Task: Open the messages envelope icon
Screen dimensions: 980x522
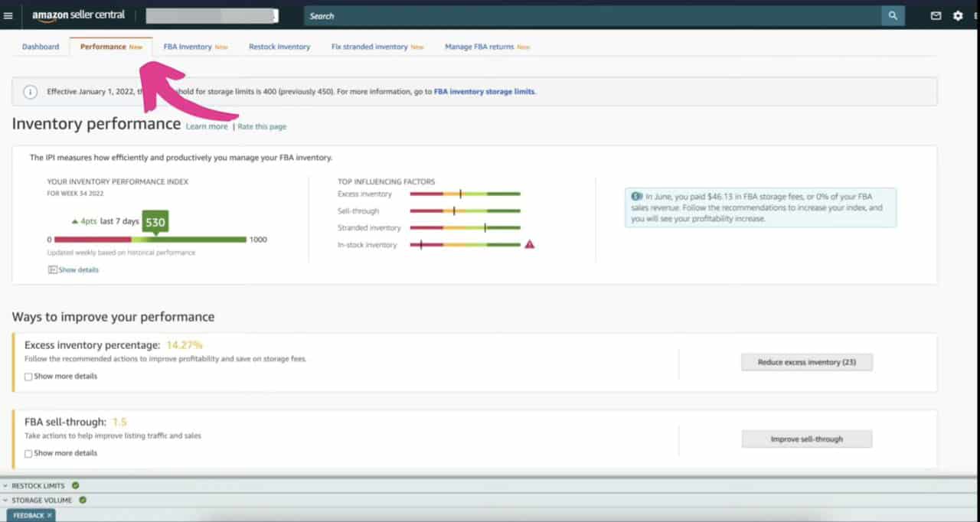Action: point(936,16)
